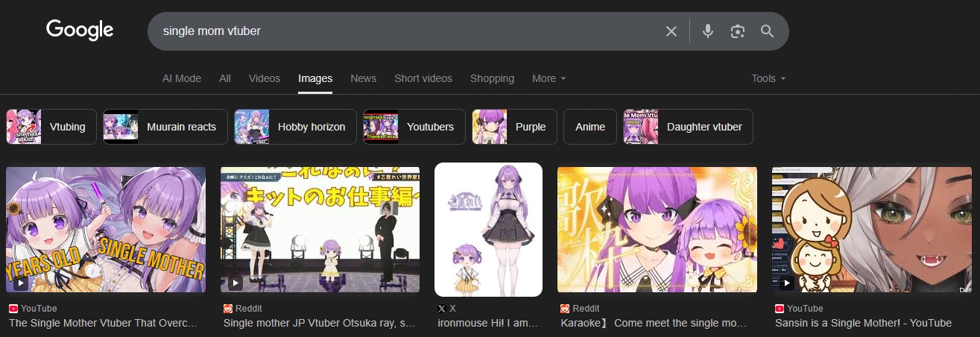Go to Short videos tab
980x337 pixels.
pos(423,78)
